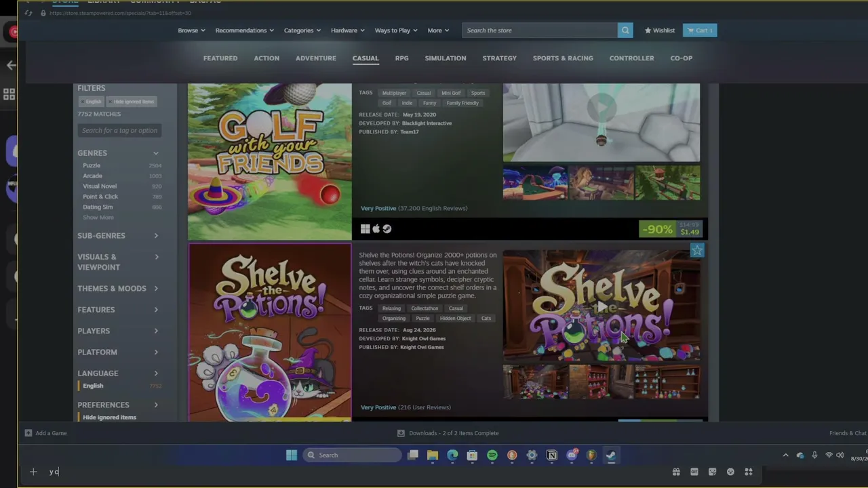Open Discord from the taskbar
The width and height of the screenshot is (868, 488).
point(572,455)
